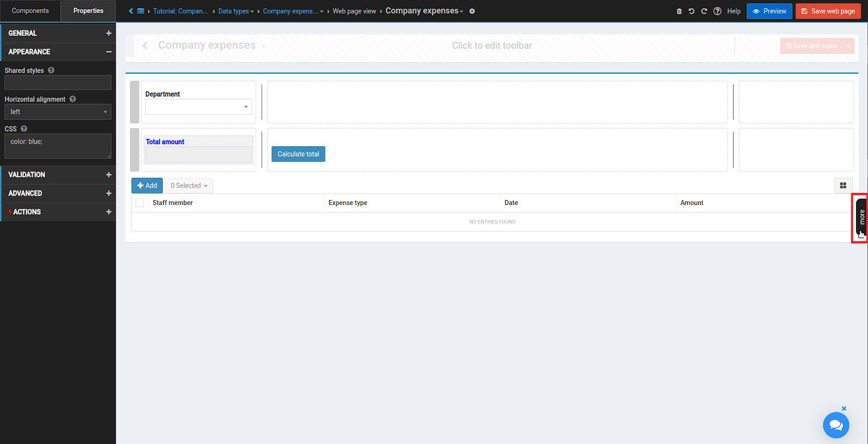868x444 pixels.
Task: Select the 'Total amount' field label
Action: coord(165,141)
